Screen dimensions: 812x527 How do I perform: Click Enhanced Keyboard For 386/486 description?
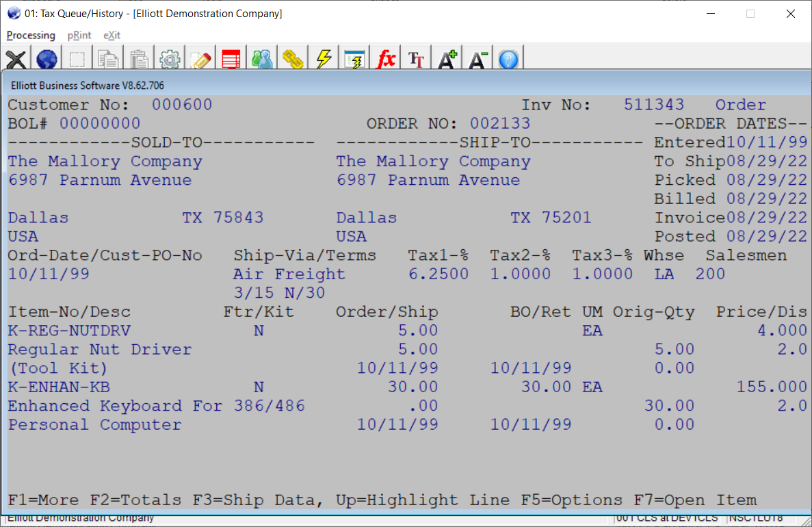(156, 406)
